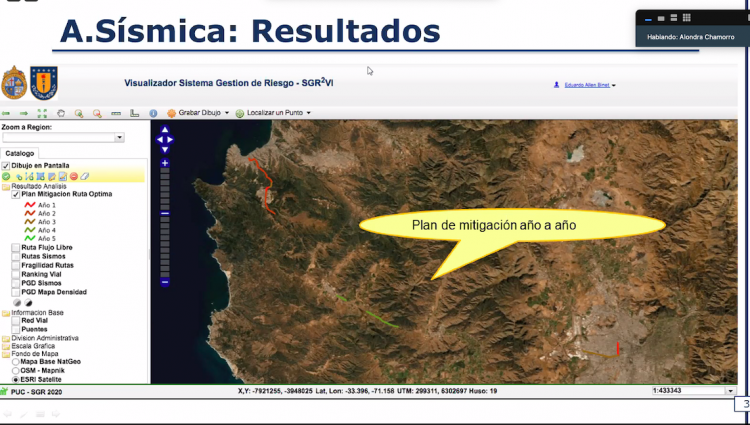Select the draw point tool

click(19, 177)
